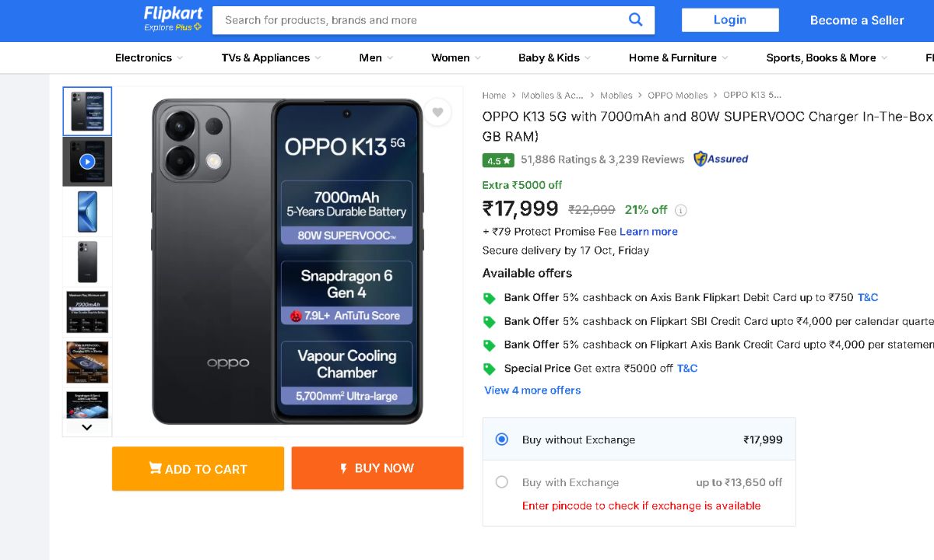Play the product video thumbnail

click(87, 162)
